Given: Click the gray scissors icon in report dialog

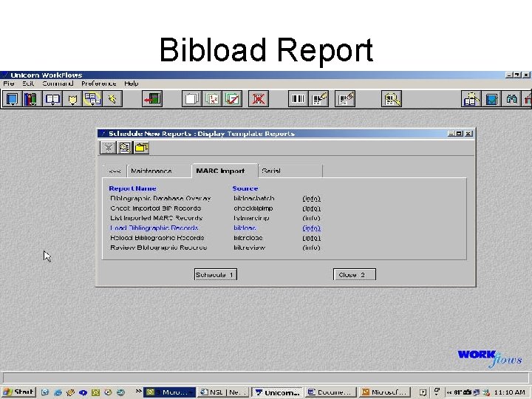Looking at the screenshot, I should [108, 148].
